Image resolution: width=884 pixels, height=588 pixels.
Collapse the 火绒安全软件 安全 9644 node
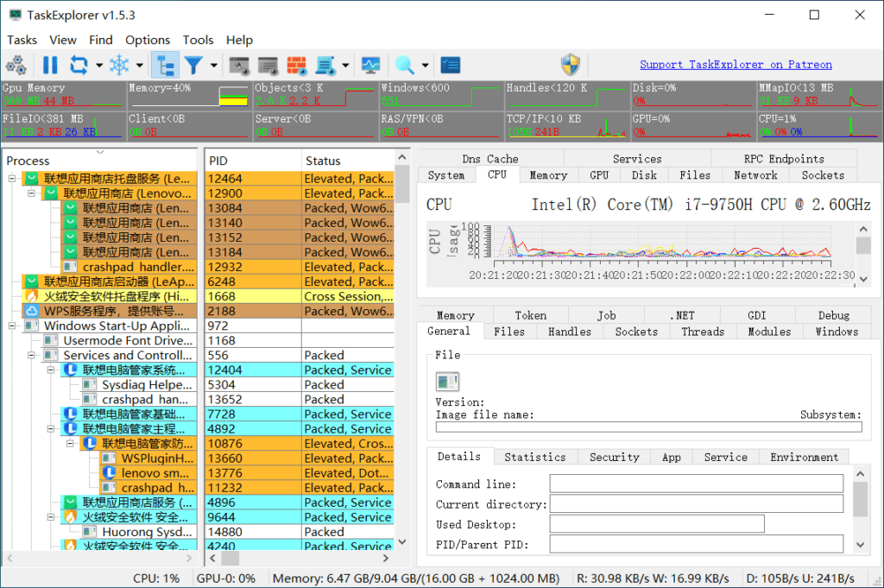50,517
